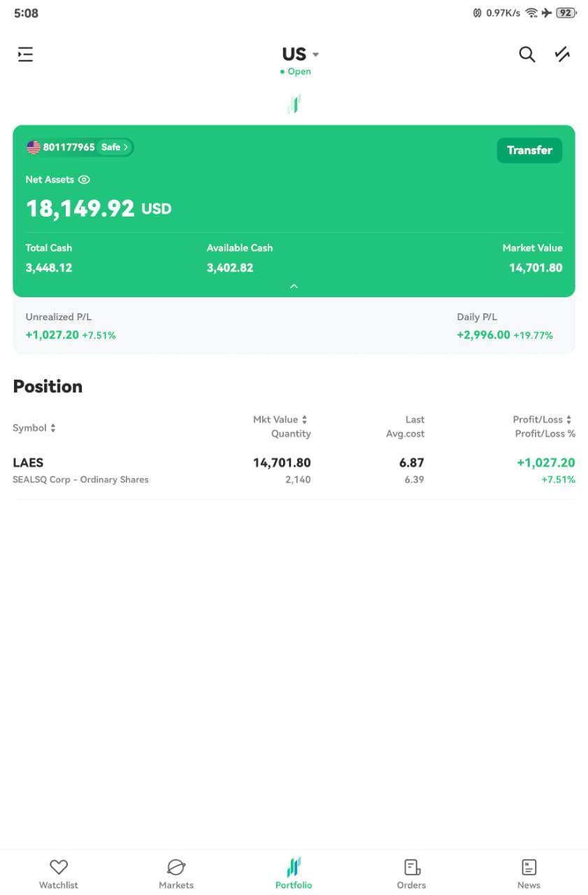Open the side menu hamburger icon
Image resolution: width=588 pixels, height=895 pixels.
click(x=26, y=55)
